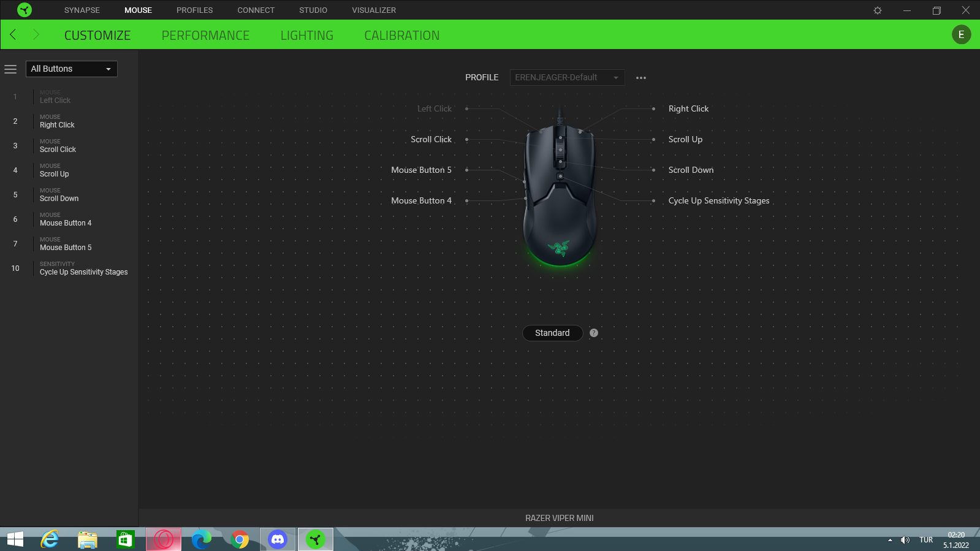Expand the All Buttons dropdown
The width and height of the screenshot is (980, 551).
coord(71,69)
